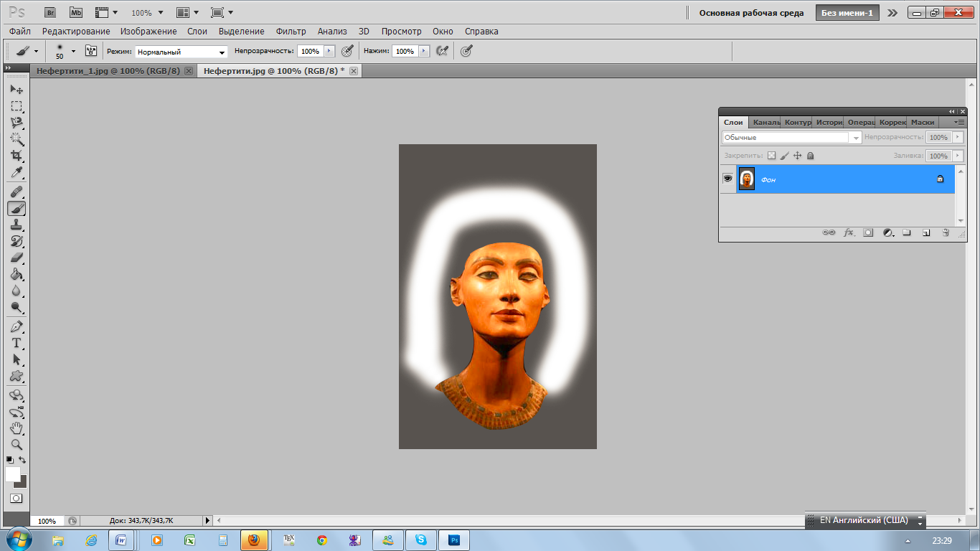Select the Blur tool
Image resolution: width=980 pixels, height=551 pixels.
pos(17,291)
